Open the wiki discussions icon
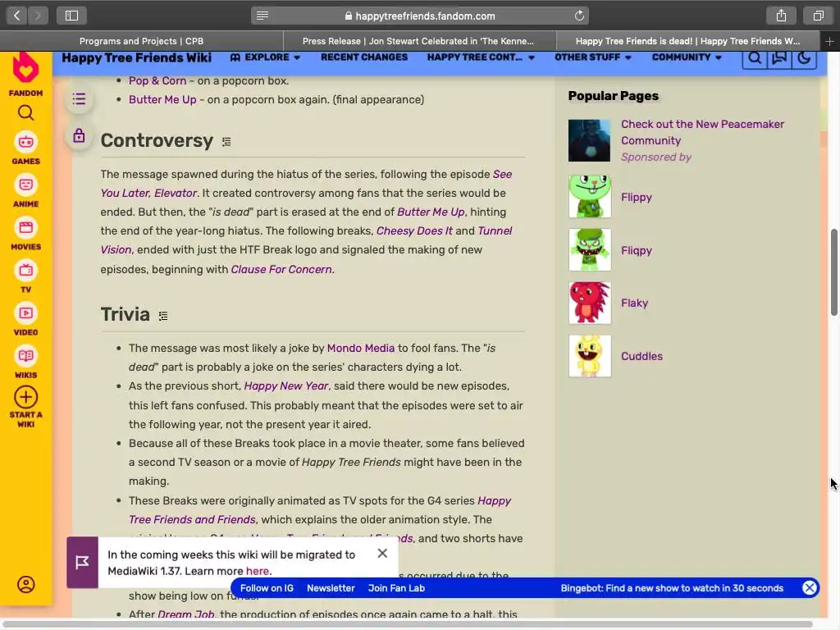 pos(779,58)
